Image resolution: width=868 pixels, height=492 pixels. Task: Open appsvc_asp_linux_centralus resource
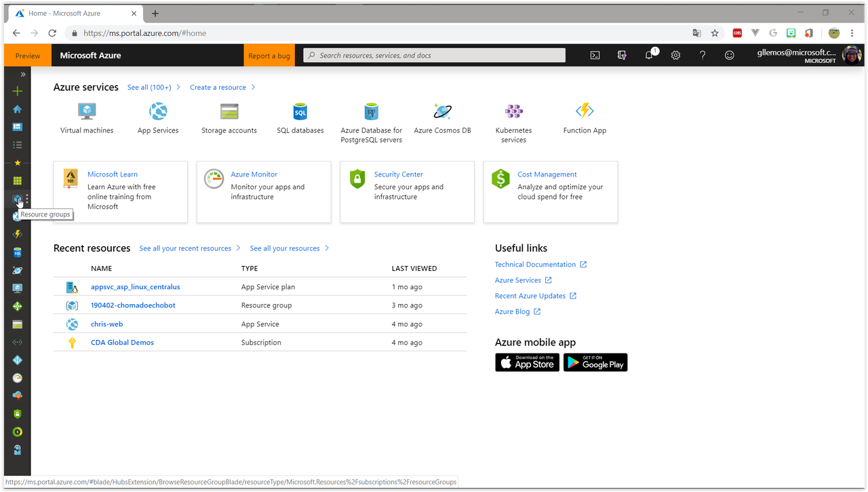(136, 287)
